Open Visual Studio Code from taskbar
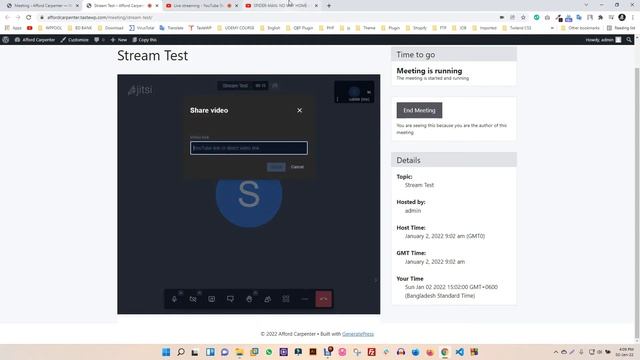Viewport: 640px width, 360px height. point(460,352)
